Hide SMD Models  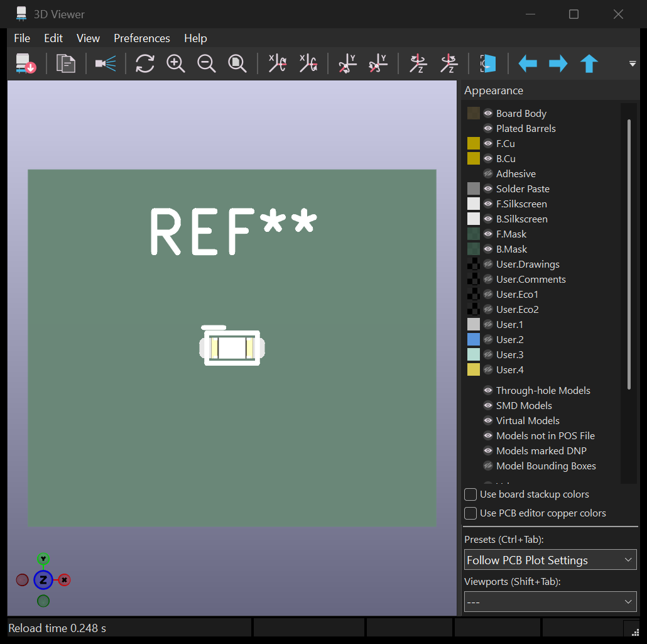click(487, 405)
